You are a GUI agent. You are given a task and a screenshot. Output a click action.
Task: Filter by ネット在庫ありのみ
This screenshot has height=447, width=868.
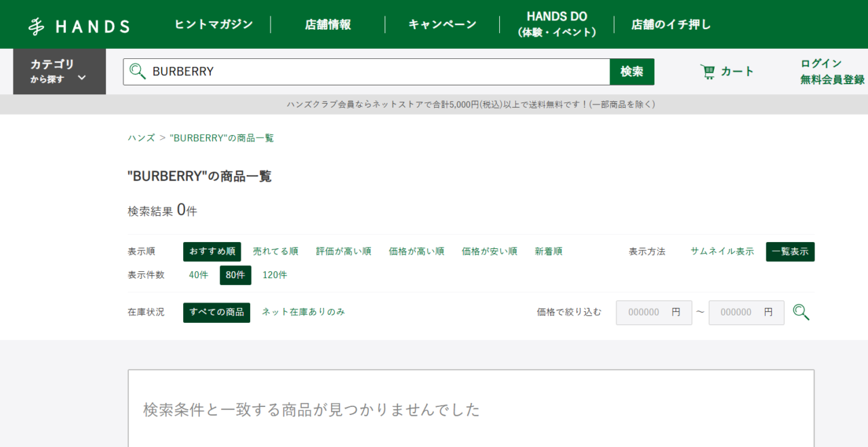[303, 312]
